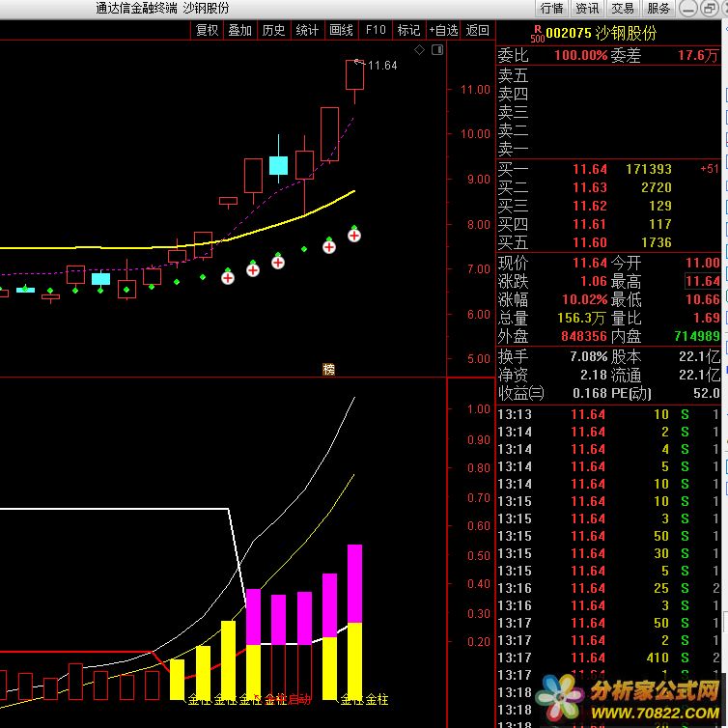Expand the 复权 adjustment options
728x728 pixels.
(x=207, y=30)
